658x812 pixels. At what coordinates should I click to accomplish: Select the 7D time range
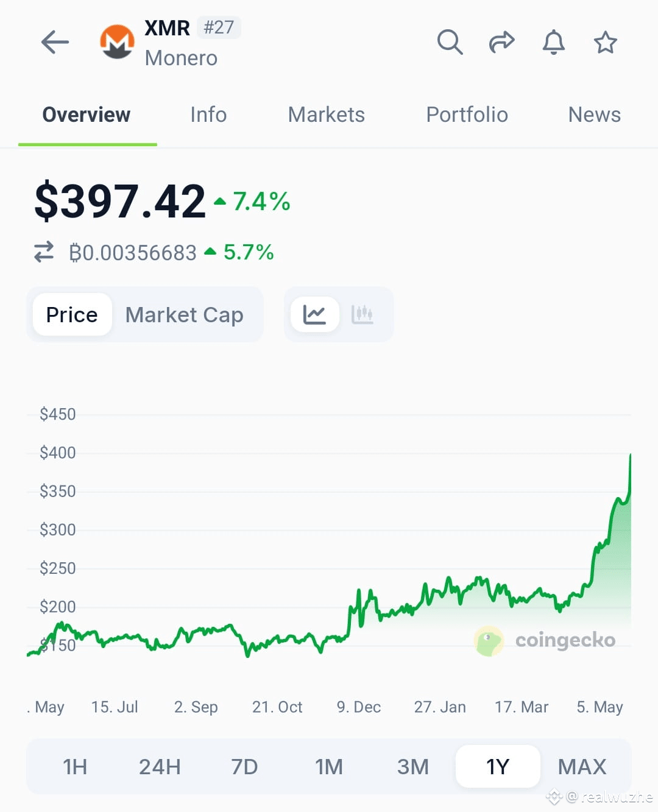click(x=244, y=766)
